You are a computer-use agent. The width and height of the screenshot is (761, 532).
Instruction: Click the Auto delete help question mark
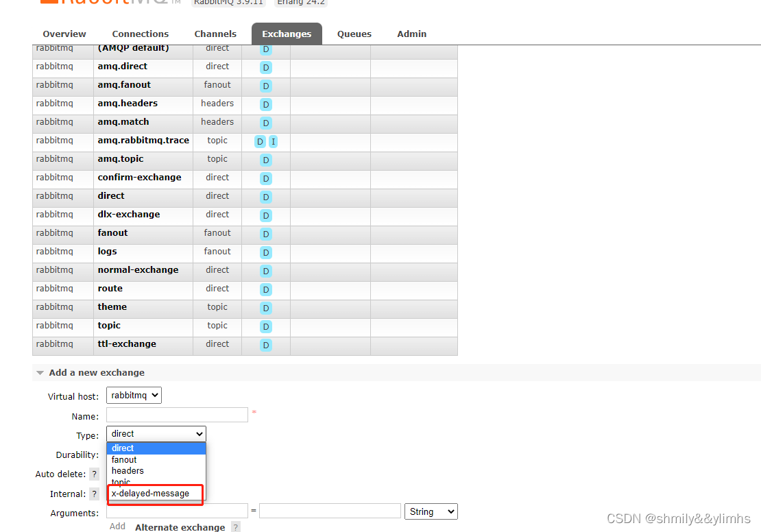click(x=95, y=474)
